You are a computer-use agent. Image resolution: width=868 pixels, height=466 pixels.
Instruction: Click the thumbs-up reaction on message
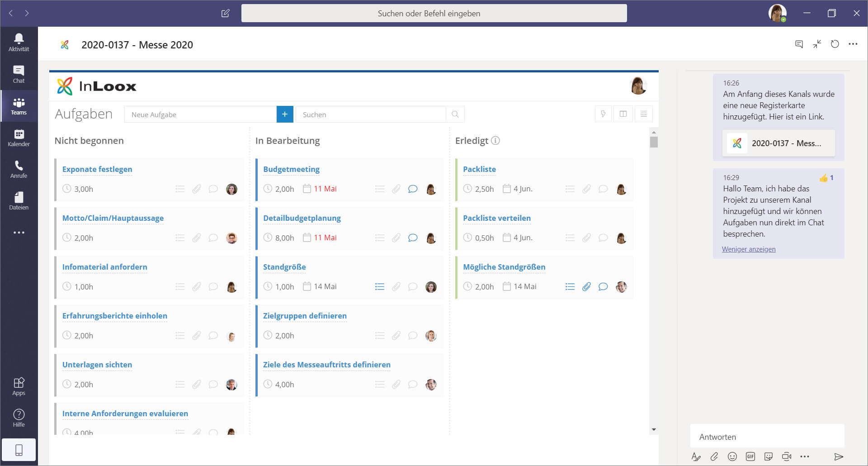[824, 178]
